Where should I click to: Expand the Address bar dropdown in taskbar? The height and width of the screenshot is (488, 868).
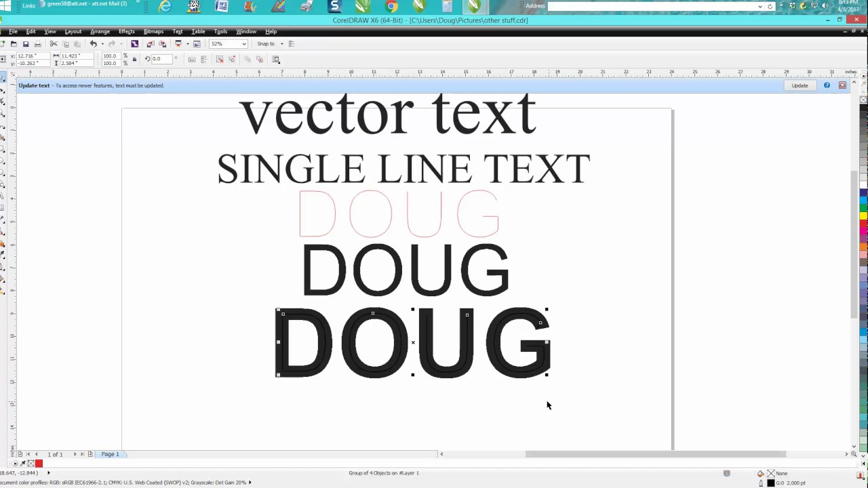pyautogui.click(x=760, y=6)
